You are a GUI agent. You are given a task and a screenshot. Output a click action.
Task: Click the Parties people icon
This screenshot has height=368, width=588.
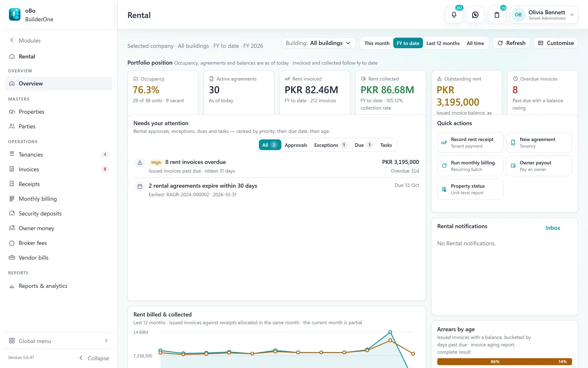pyautogui.click(x=12, y=126)
